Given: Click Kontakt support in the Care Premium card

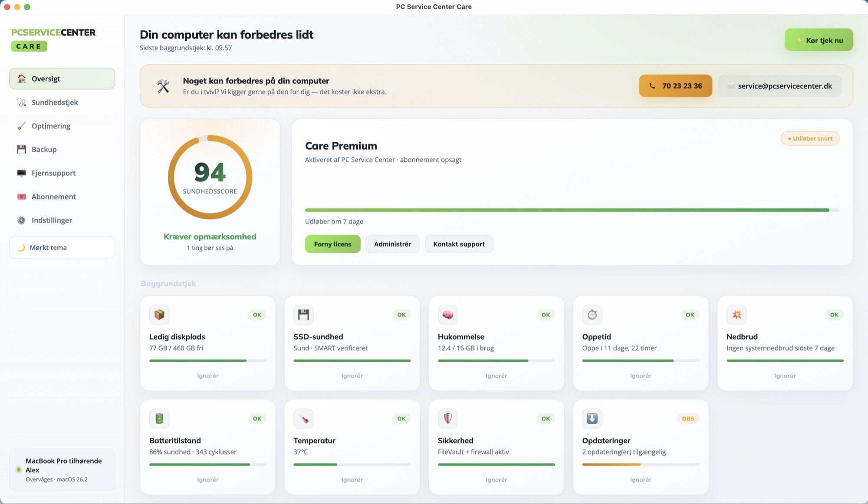Looking at the screenshot, I should 459,244.
